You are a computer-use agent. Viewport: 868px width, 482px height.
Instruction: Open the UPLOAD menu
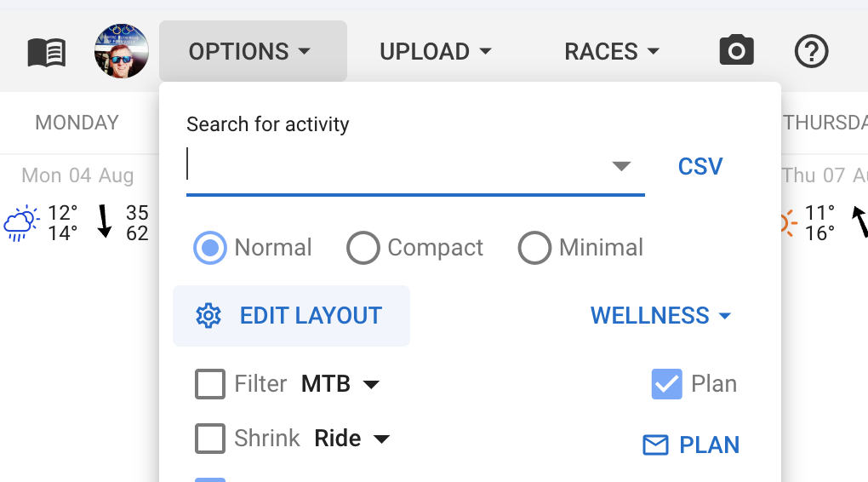[x=436, y=52]
